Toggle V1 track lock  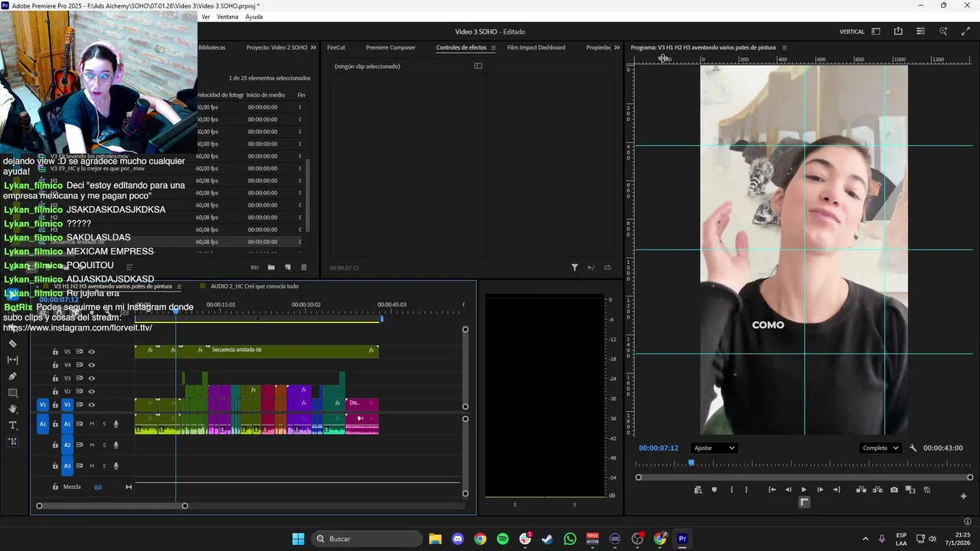click(x=55, y=405)
